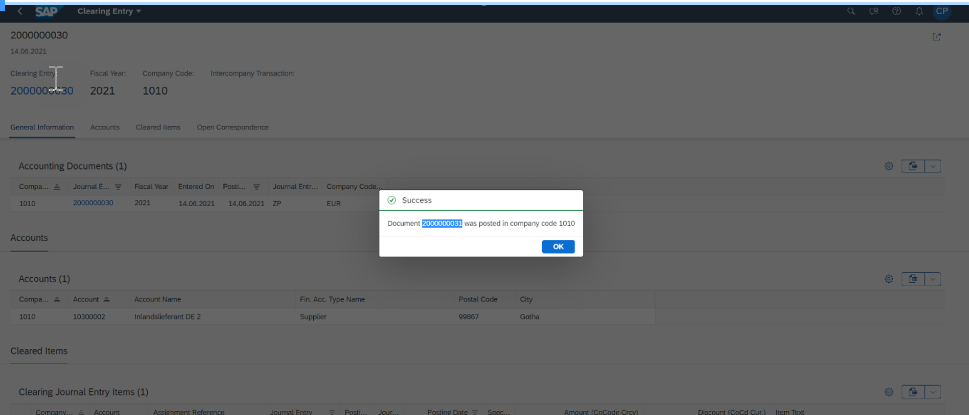Switch to the Accounts tab
The height and width of the screenshot is (415, 969).
104,127
